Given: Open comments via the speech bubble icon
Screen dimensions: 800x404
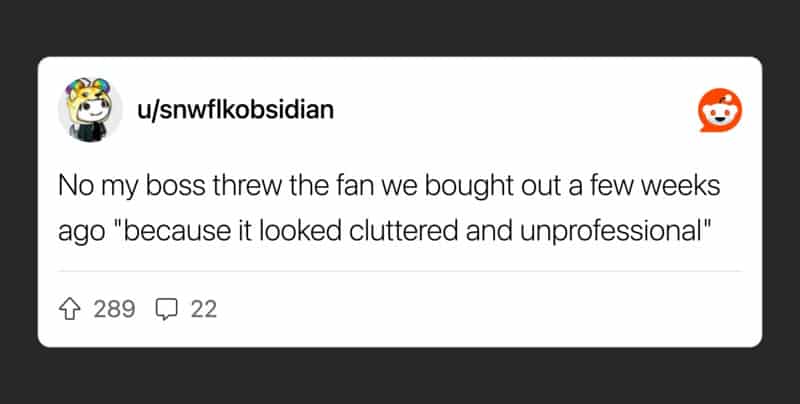Looking at the screenshot, I should click(x=166, y=310).
